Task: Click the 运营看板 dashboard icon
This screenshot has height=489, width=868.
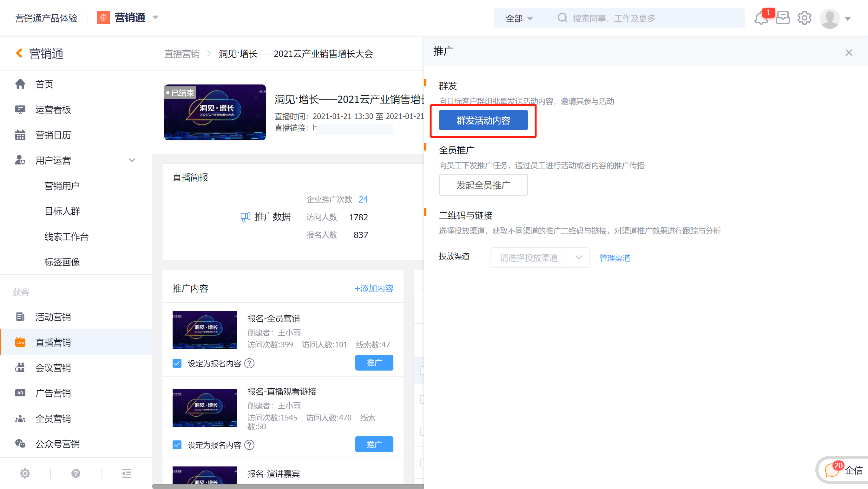Action: pyautogui.click(x=20, y=109)
